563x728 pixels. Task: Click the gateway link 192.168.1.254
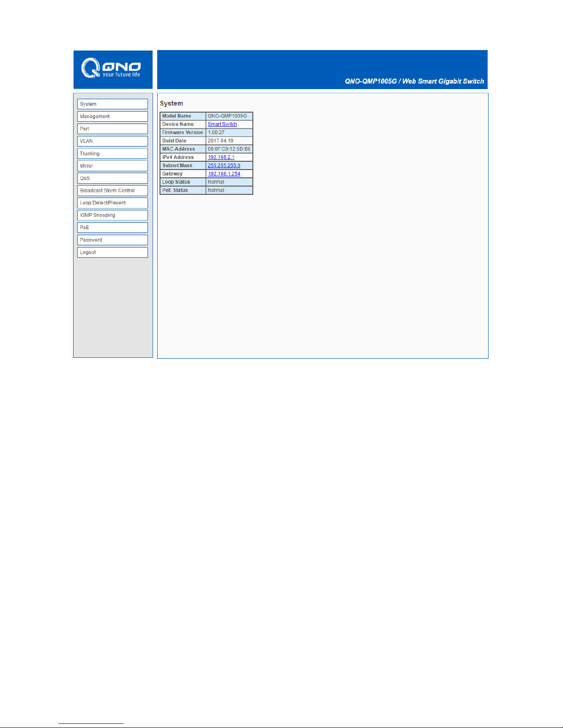point(224,174)
